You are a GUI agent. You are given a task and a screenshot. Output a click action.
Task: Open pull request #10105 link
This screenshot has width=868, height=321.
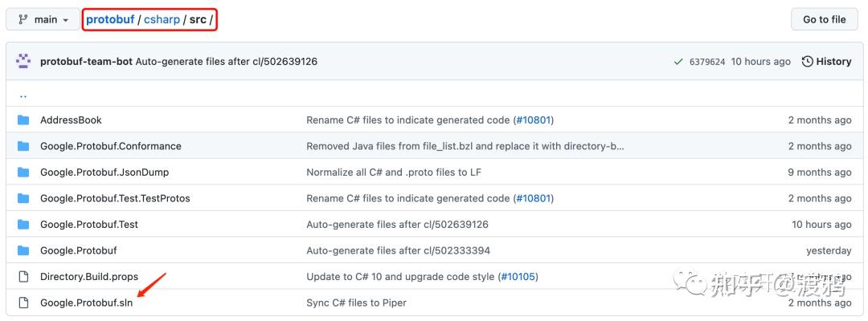[x=518, y=277]
